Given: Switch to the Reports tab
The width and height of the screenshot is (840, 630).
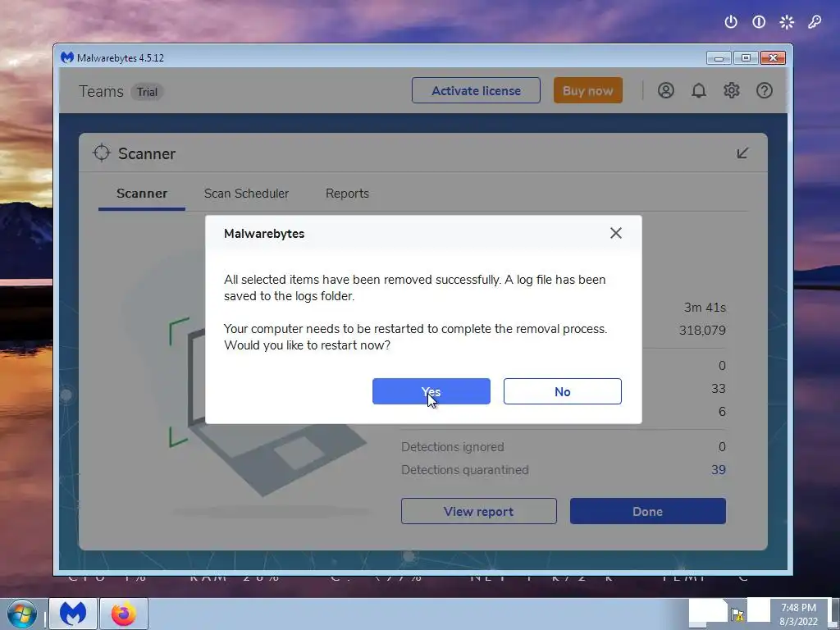Looking at the screenshot, I should [347, 194].
